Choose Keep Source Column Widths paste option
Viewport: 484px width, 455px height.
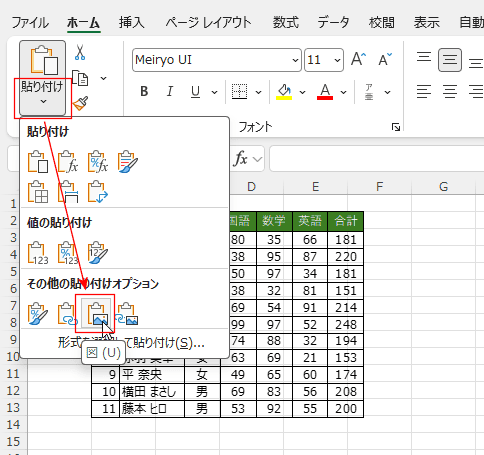tap(68, 192)
